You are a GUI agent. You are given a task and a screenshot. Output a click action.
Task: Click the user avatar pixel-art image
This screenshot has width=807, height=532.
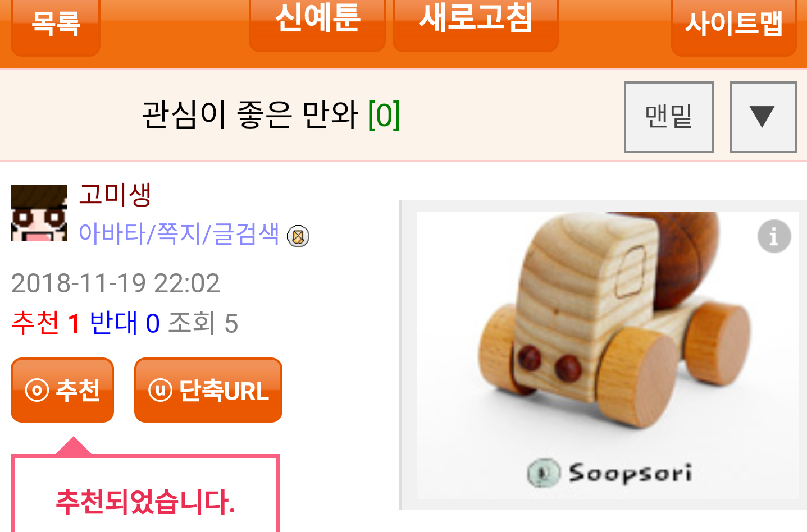[39, 213]
